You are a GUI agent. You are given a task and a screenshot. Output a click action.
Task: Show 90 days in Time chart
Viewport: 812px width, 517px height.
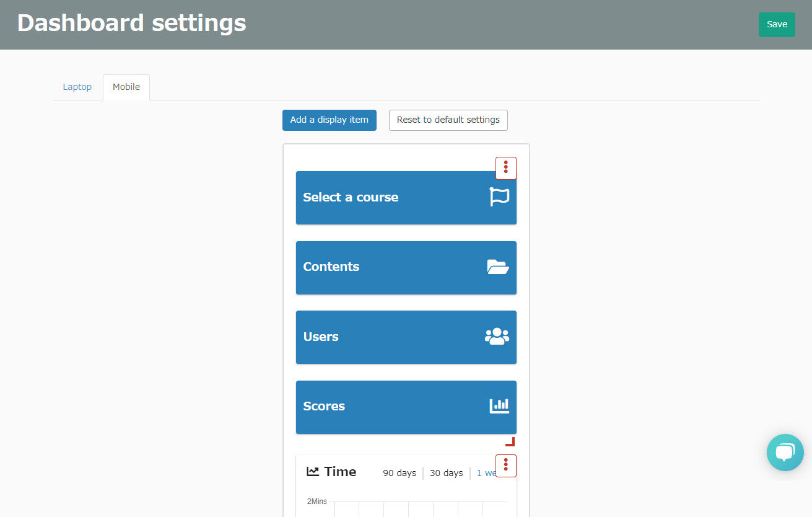(x=399, y=473)
